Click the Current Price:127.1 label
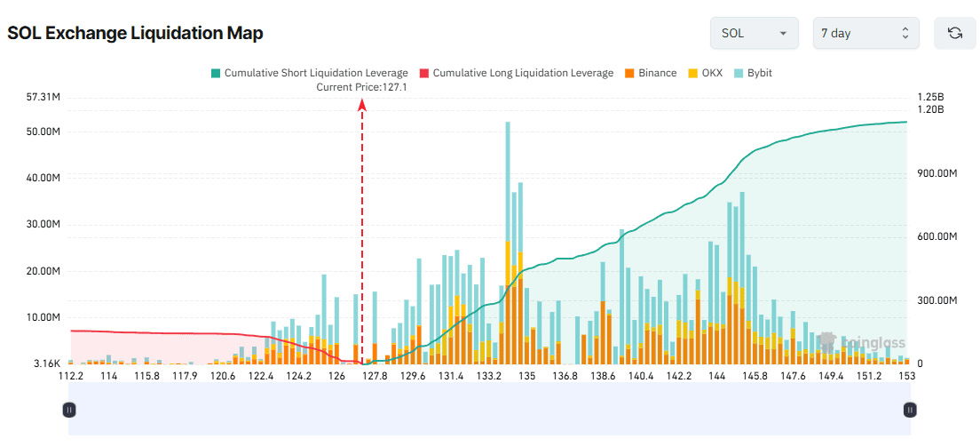The height and width of the screenshot is (447, 980). [362, 87]
